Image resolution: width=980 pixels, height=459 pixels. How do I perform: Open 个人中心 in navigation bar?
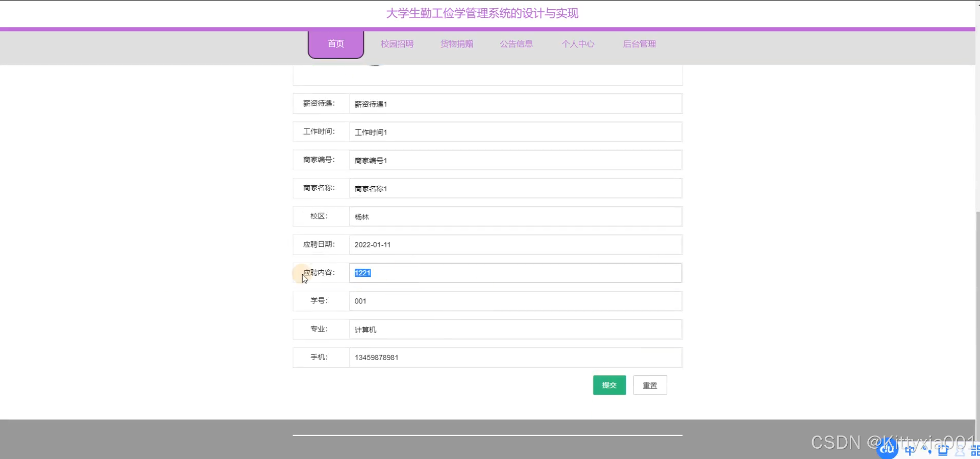(578, 44)
